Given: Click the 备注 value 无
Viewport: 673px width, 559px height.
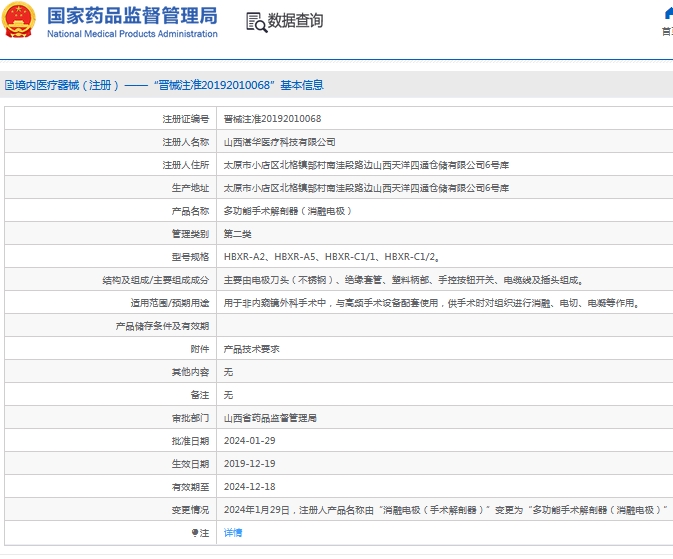Looking at the screenshot, I should pos(228,395).
